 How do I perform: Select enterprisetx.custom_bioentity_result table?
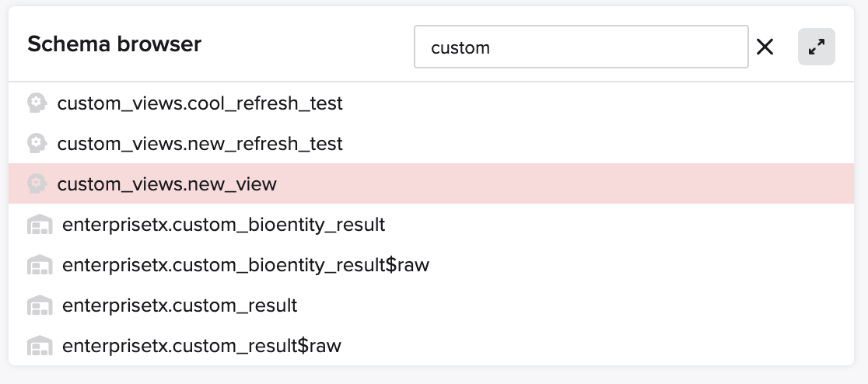click(223, 225)
